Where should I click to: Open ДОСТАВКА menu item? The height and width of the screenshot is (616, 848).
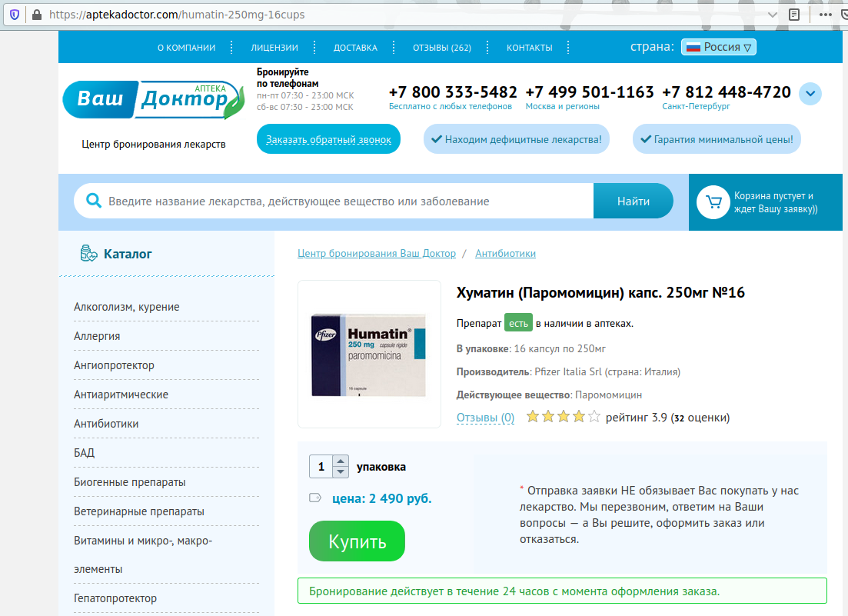point(355,48)
